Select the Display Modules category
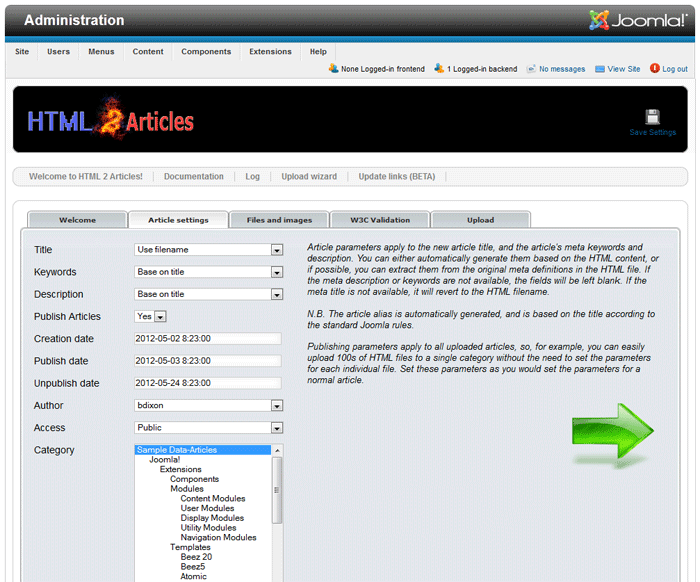 click(x=212, y=518)
